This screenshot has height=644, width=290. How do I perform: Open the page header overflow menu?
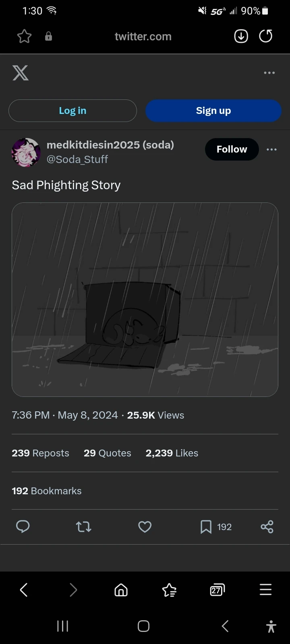point(269,73)
